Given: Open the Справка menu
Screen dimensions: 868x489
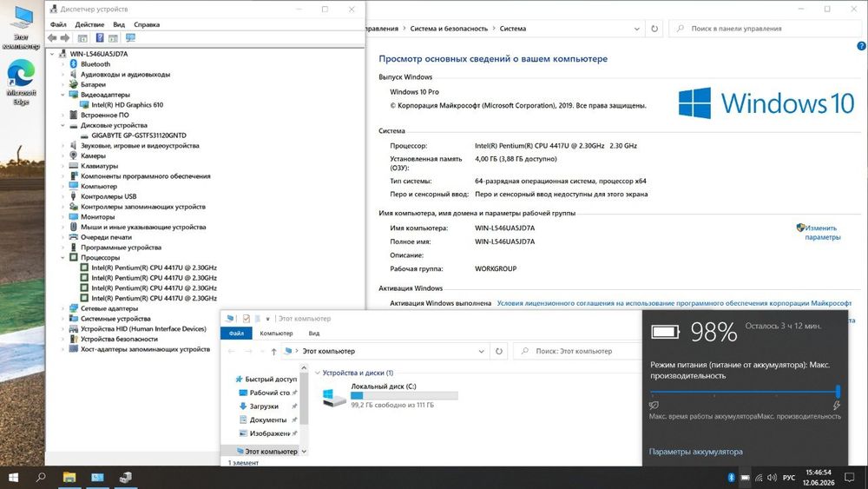Looking at the screenshot, I should pyautogui.click(x=147, y=24).
